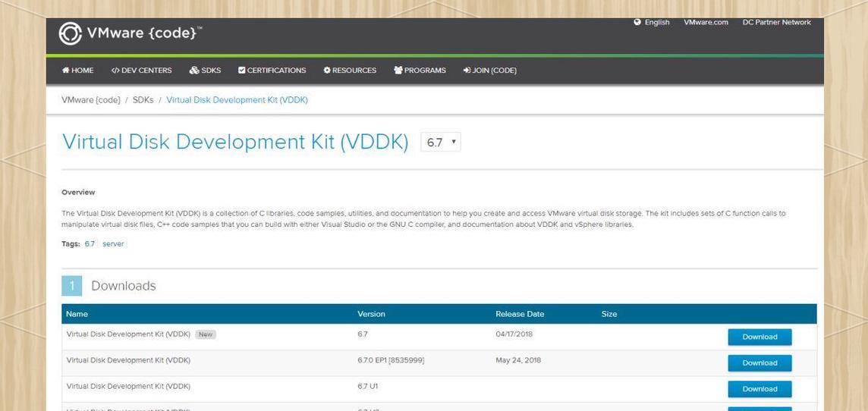The width and height of the screenshot is (868, 411).
Task: Switch language via English link
Action: pos(656,22)
